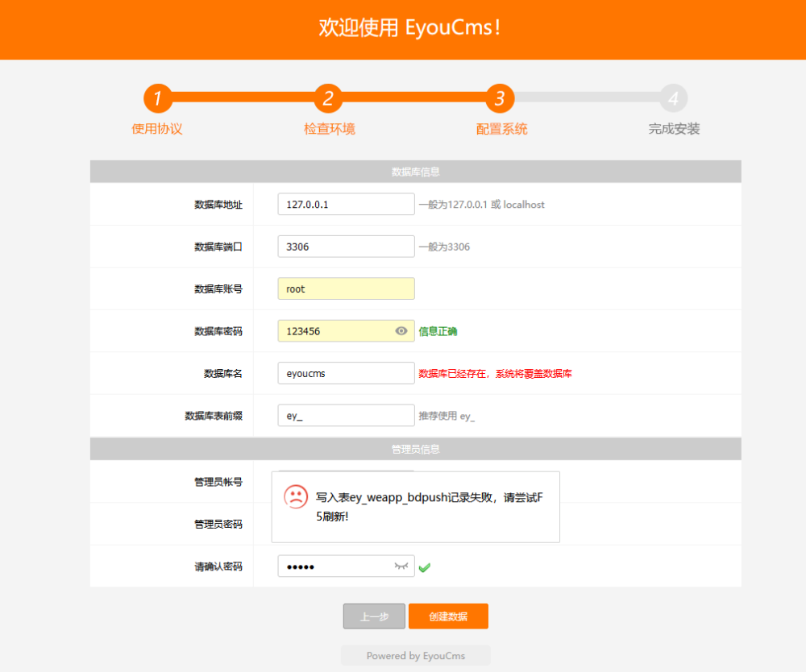Click step 3 circle icon

click(x=501, y=98)
